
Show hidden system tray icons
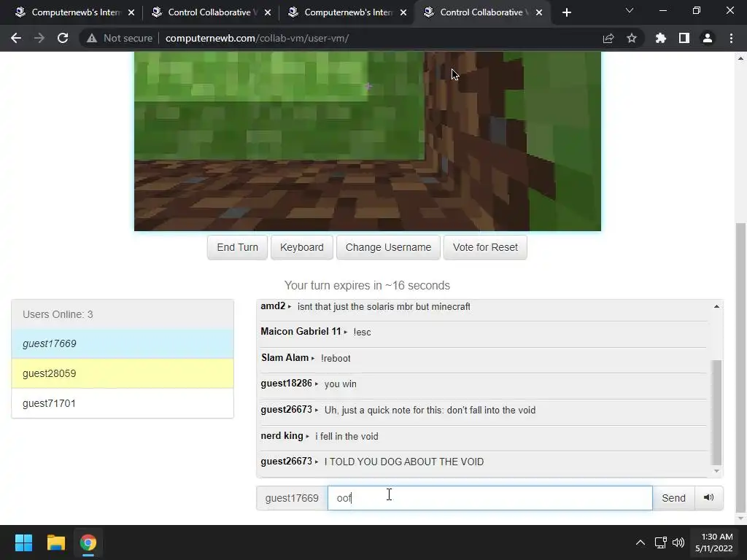(640, 542)
